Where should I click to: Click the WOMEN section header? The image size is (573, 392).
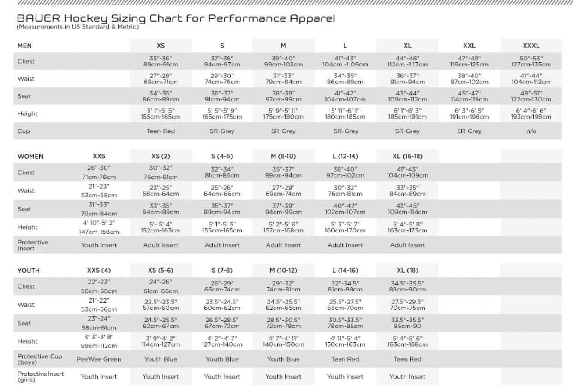point(30,156)
